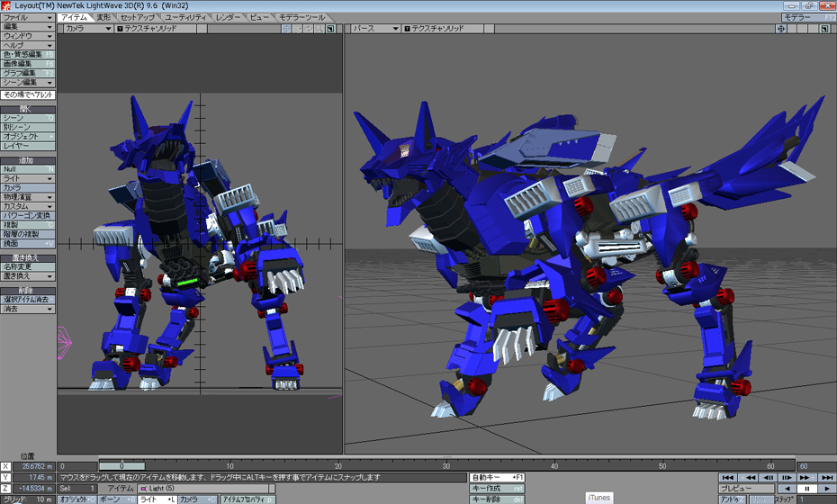The width and height of the screenshot is (837, 504).
Task: Open the 消去 clear dropdown
Action: [x=28, y=309]
